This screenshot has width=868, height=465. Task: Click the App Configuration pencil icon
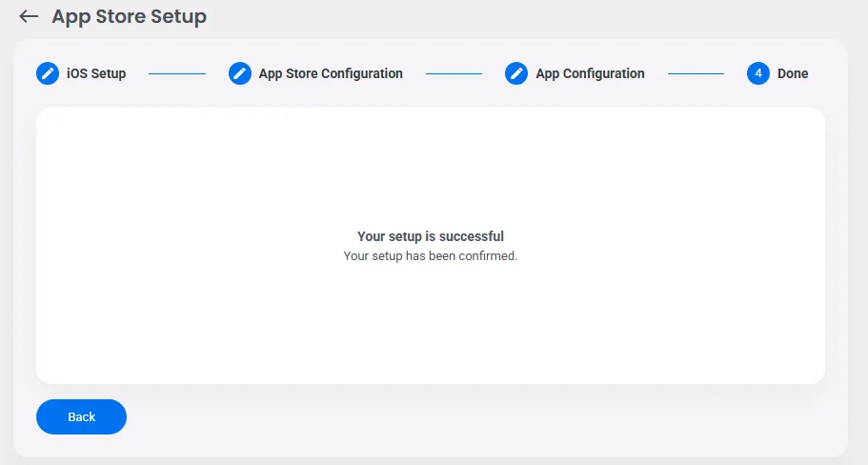click(516, 73)
